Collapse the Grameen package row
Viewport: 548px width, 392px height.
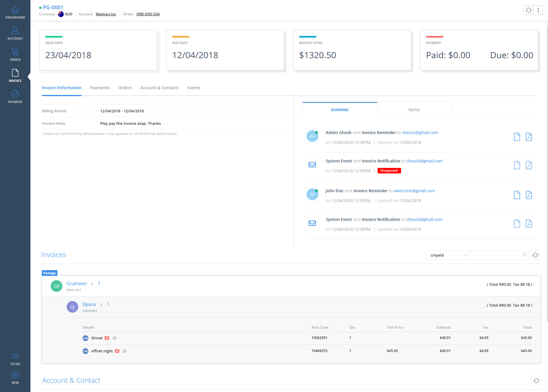point(77,284)
